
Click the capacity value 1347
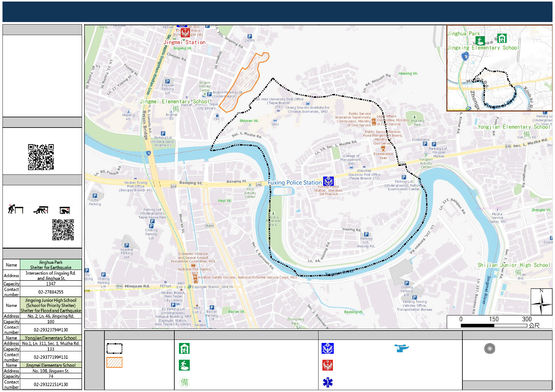(x=51, y=284)
